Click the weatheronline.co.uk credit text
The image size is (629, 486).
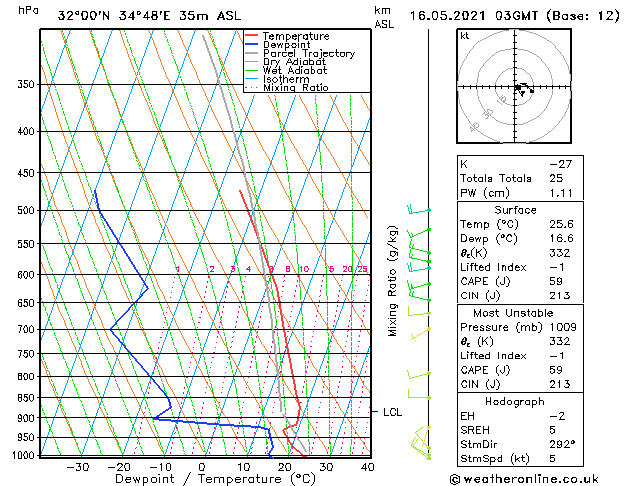(x=524, y=479)
